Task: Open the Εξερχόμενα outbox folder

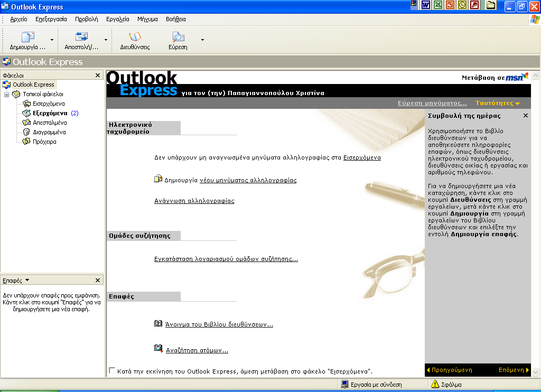Action: 50,113
